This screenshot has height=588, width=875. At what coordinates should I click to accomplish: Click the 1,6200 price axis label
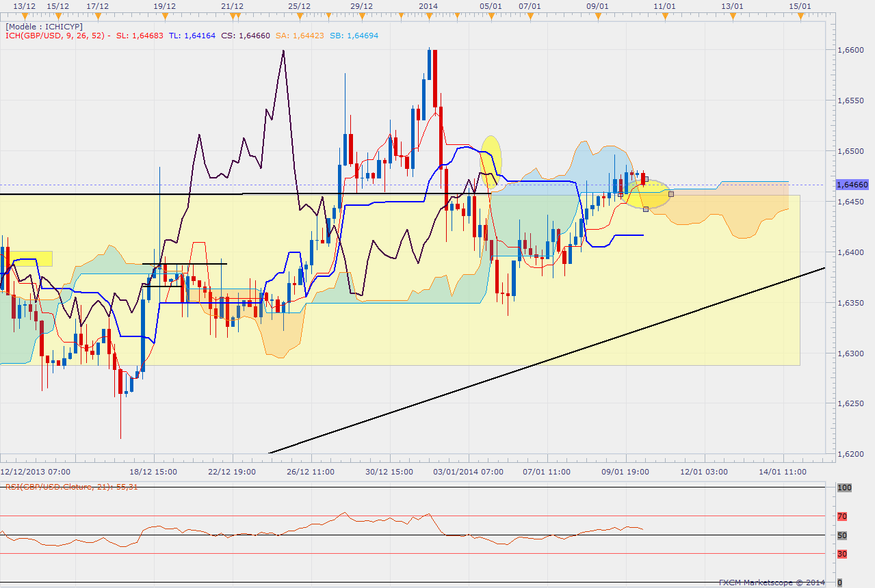[852, 454]
